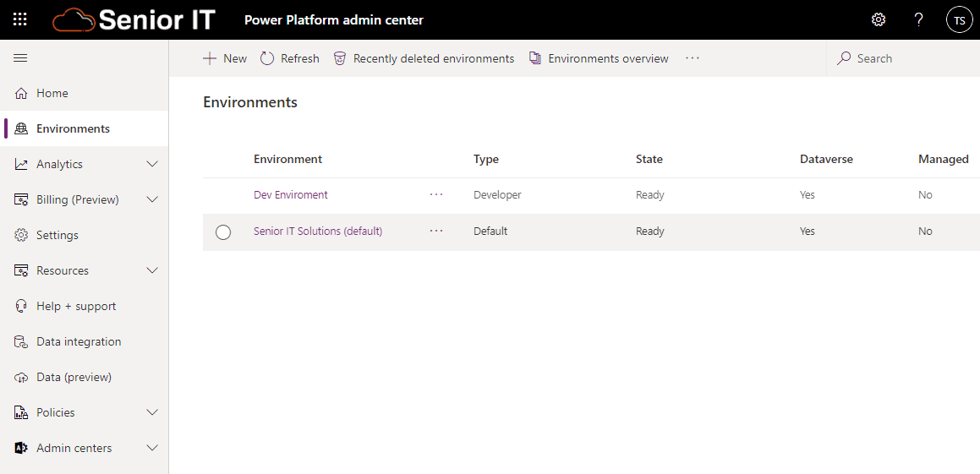Click into the Search field
Screen dimensions: 980x474
903,58
